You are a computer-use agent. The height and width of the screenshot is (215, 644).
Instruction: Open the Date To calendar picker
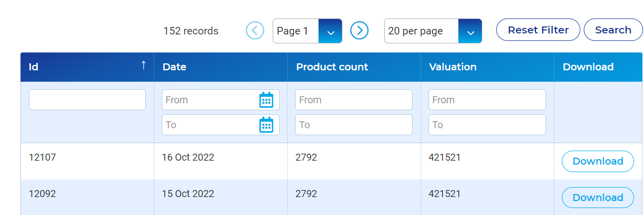pos(267,125)
